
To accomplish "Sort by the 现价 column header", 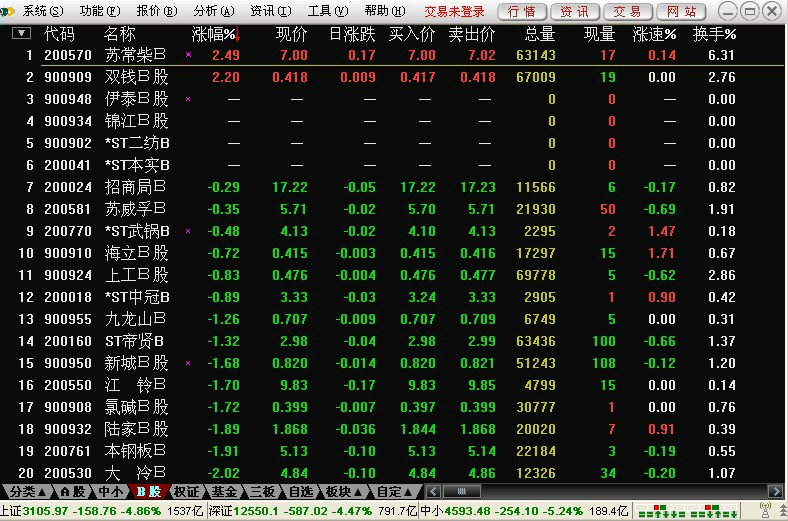I will click(x=292, y=34).
